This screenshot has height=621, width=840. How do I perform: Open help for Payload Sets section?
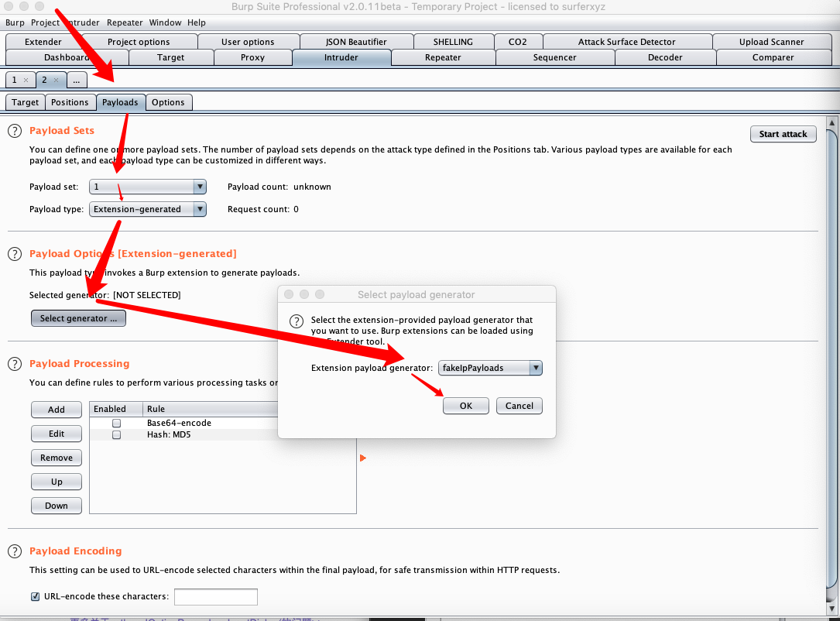pos(15,131)
